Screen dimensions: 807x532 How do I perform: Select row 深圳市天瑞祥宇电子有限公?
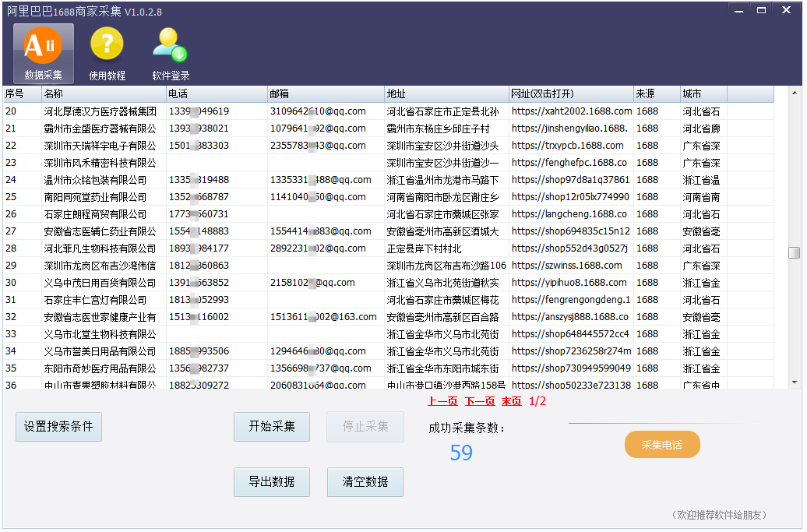point(389,146)
